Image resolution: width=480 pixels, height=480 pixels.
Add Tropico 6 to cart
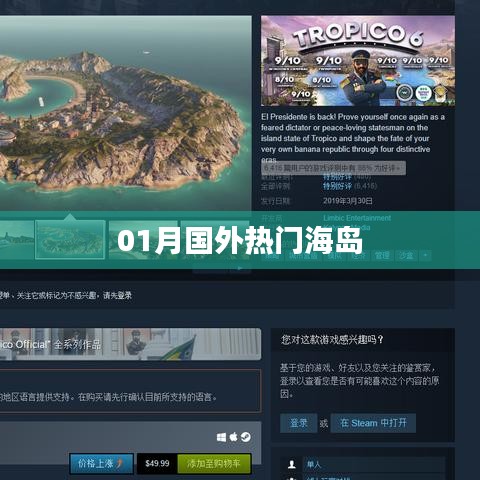(x=214, y=463)
